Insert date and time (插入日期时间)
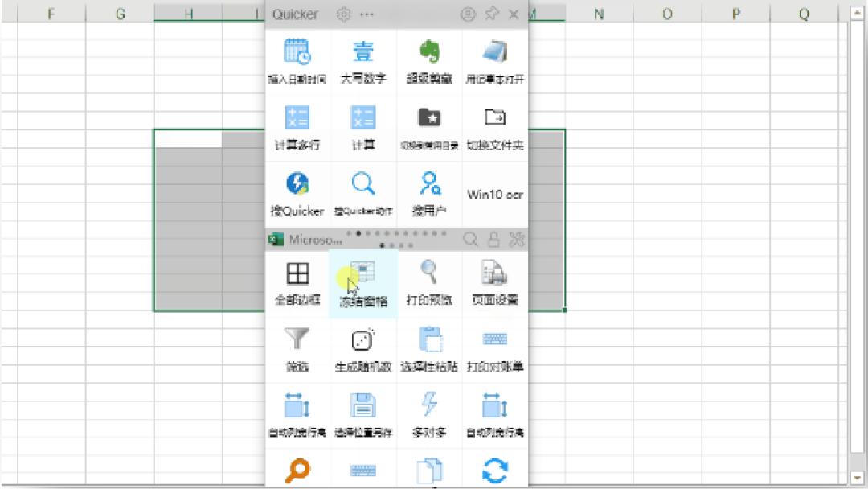This screenshot has width=868, height=489. click(298, 60)
